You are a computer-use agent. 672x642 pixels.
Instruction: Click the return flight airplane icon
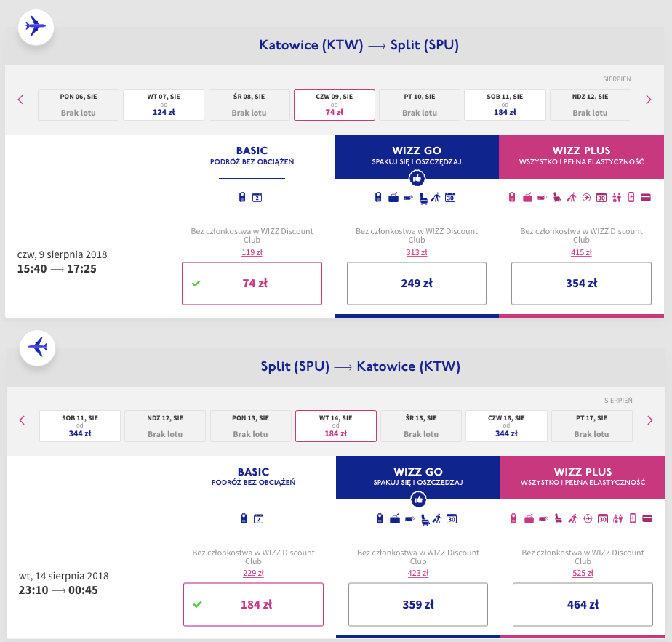[x=37, y=347]
